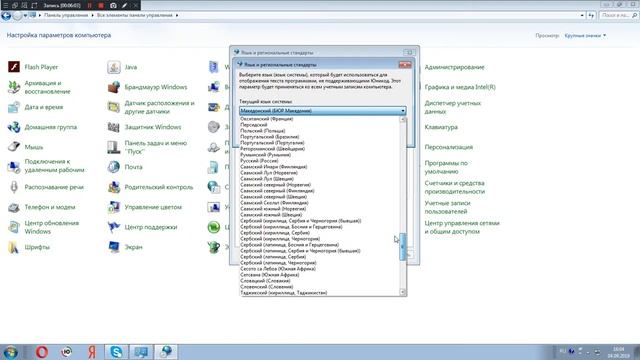The image size is (640, 360).
Task: Take a snapshot with recorder camera icon
Action: click(x=113, y=5)
